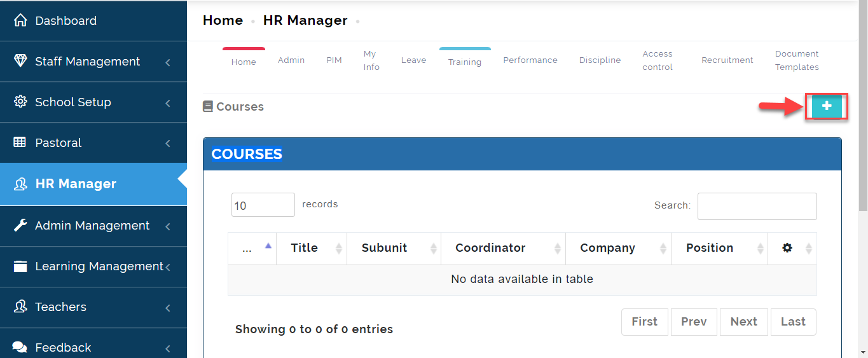The height and width of the screenshot is (358, 868).
Task: Sort table by Company column
Action: (618, 248)
